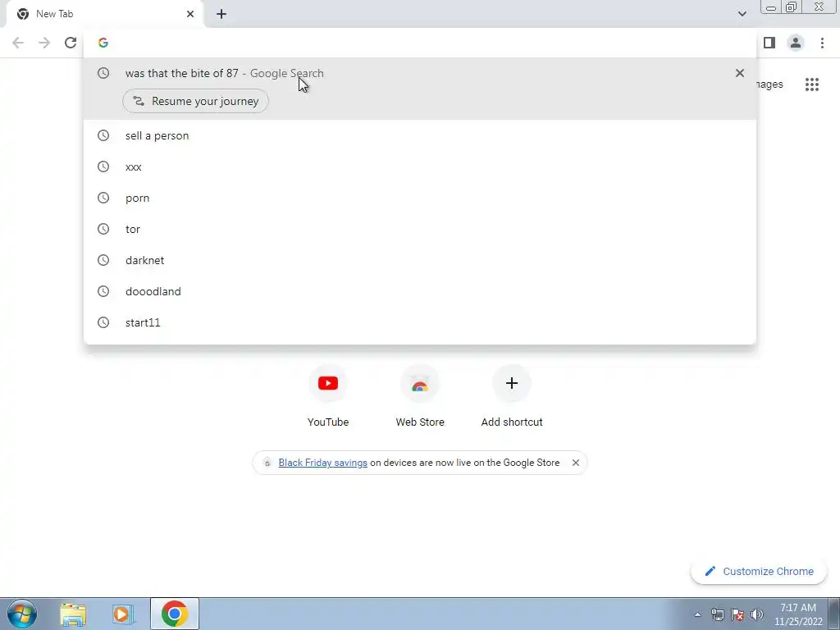
Task: Click the Show desktop strip
Action: 833,614
